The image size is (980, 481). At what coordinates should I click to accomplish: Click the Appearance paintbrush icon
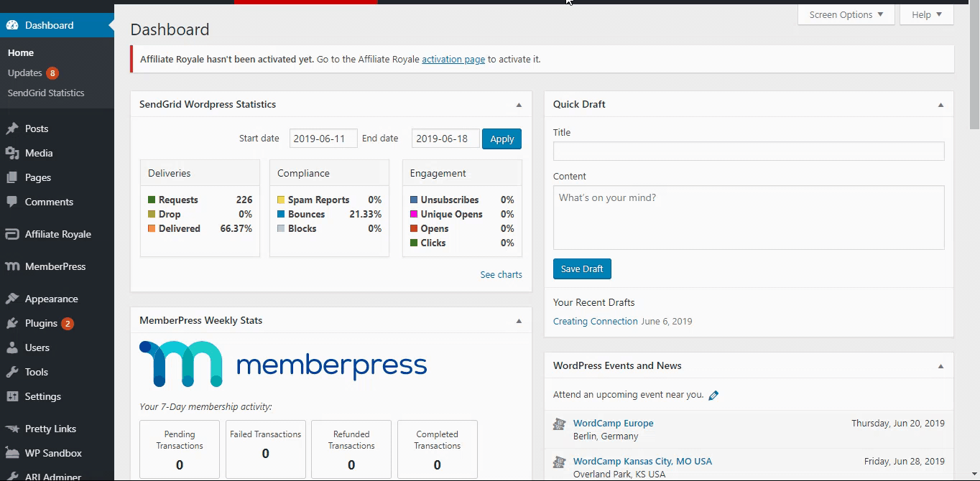(x=12, y=299)
